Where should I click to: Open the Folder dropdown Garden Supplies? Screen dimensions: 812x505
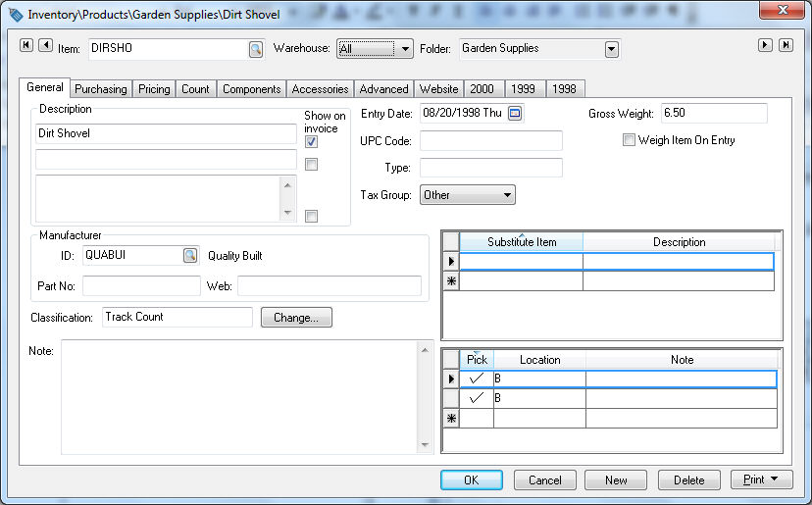[x=612, y=50]
